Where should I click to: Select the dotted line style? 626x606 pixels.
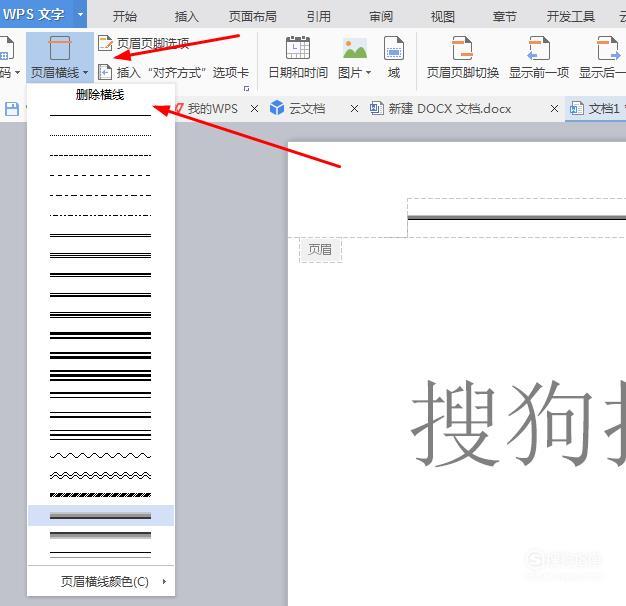click(100, 135)
